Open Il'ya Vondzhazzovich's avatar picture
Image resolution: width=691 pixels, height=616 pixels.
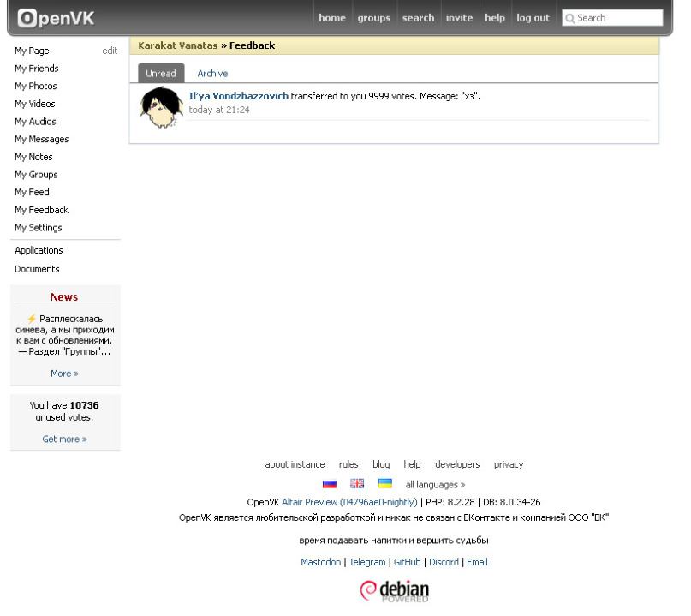click(x=164, y=109)
